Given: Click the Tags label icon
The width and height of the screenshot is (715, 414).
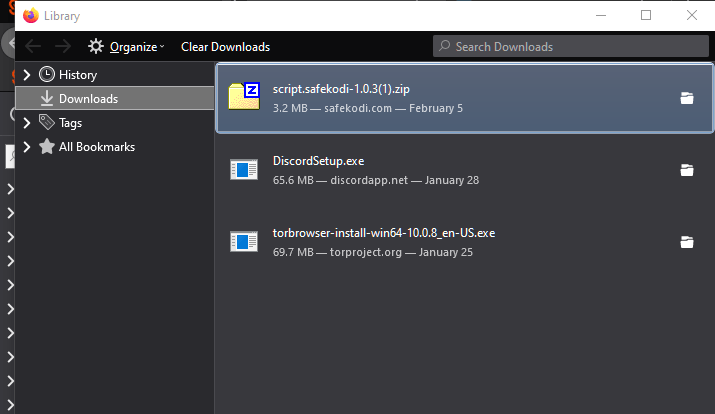Looking at the screenshot, I should (x=47, y=122).
